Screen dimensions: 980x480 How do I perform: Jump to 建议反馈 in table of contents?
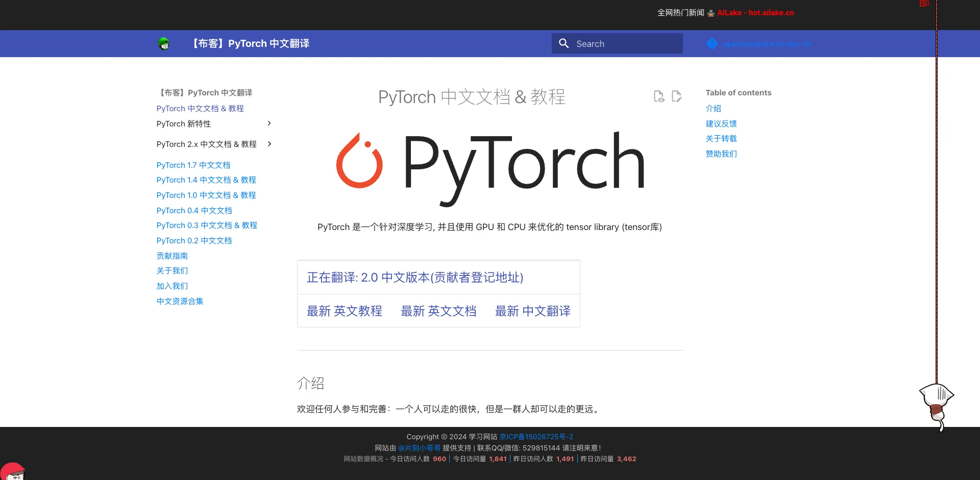(x=721, y=124)
